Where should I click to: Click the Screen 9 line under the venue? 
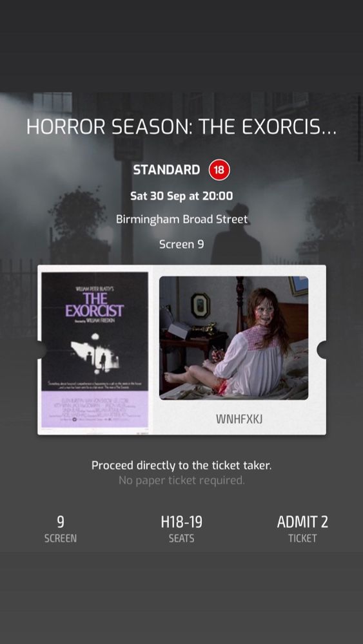181,244
